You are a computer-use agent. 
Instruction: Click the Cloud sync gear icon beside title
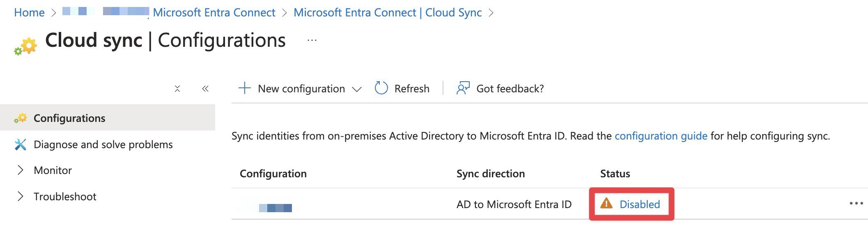click(x=25, y=47)
